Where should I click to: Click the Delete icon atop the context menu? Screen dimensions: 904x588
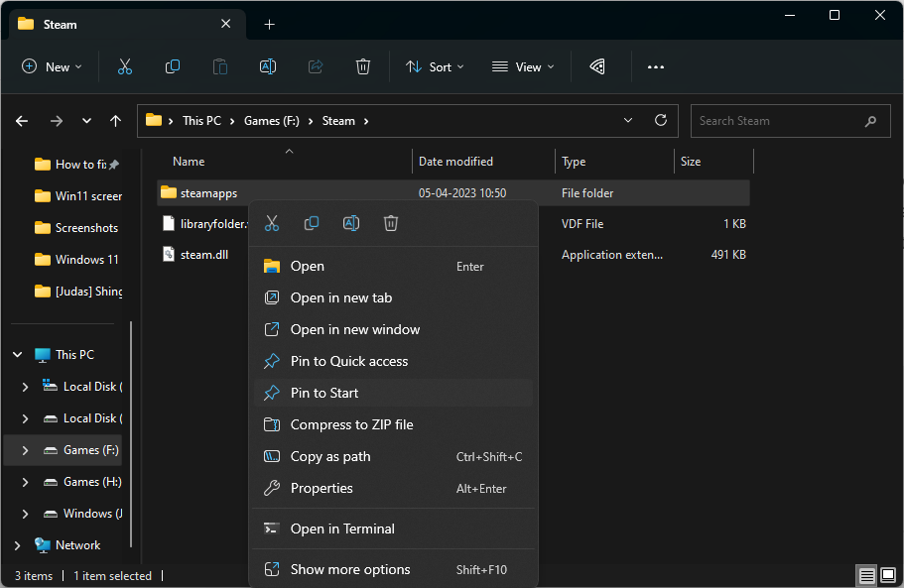click(x=390, y=223)
